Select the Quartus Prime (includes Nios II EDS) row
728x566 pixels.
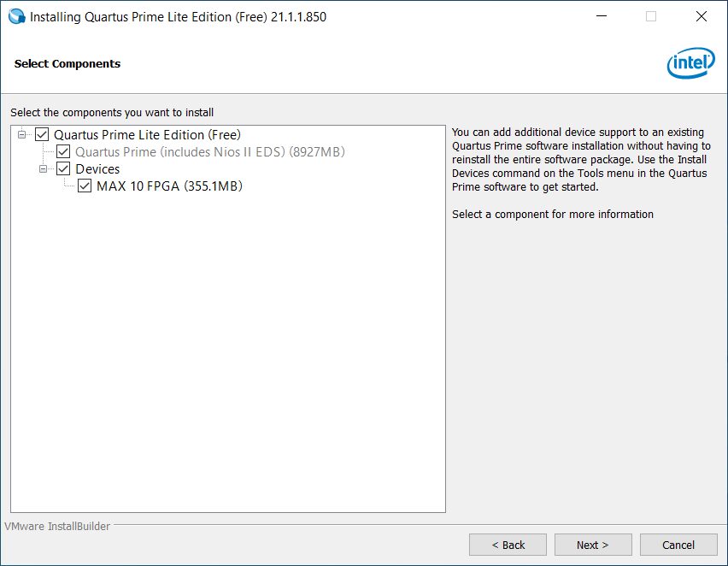tap(210, 152)
